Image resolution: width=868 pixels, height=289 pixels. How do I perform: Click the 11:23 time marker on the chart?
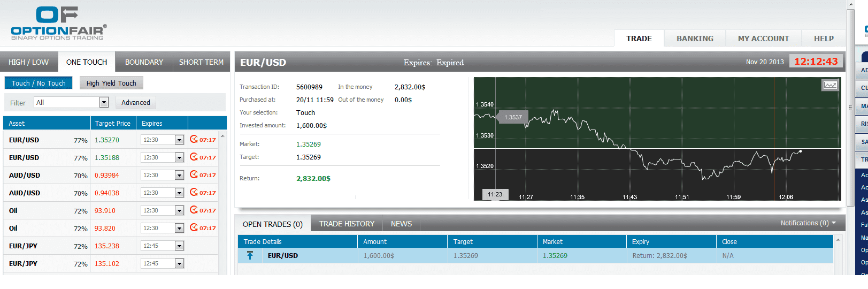[495, 194]
